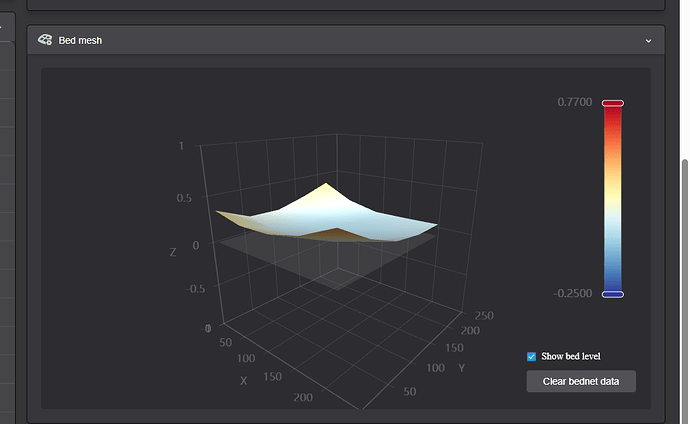Click the Y axis label on chart

coord(461,368)
